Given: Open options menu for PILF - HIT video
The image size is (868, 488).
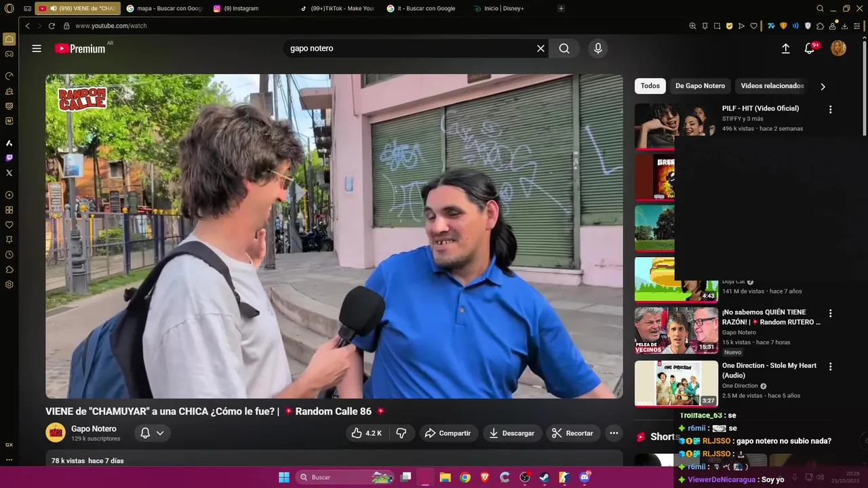Looking at the screenshot, I should [x=830, y=109].
